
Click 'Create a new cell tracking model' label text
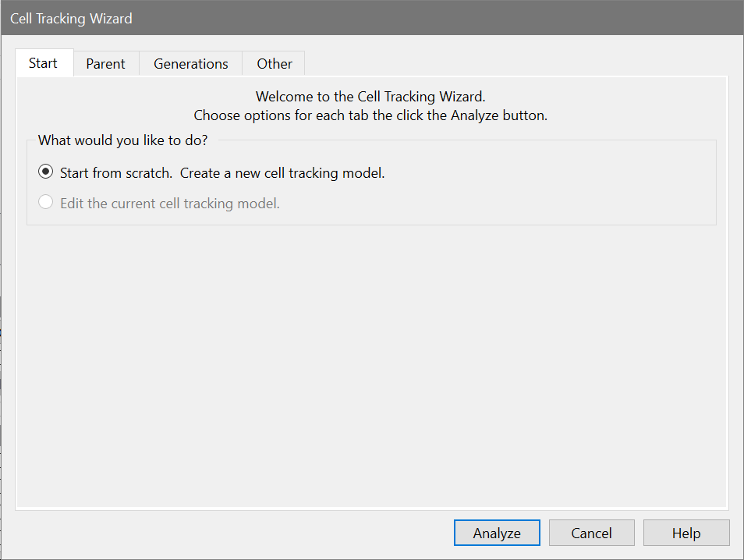click(x=282, y=173)
